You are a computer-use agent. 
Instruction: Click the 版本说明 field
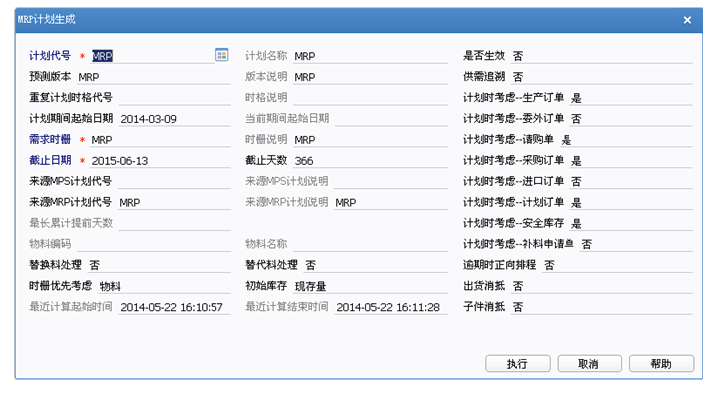pos(370,77)
